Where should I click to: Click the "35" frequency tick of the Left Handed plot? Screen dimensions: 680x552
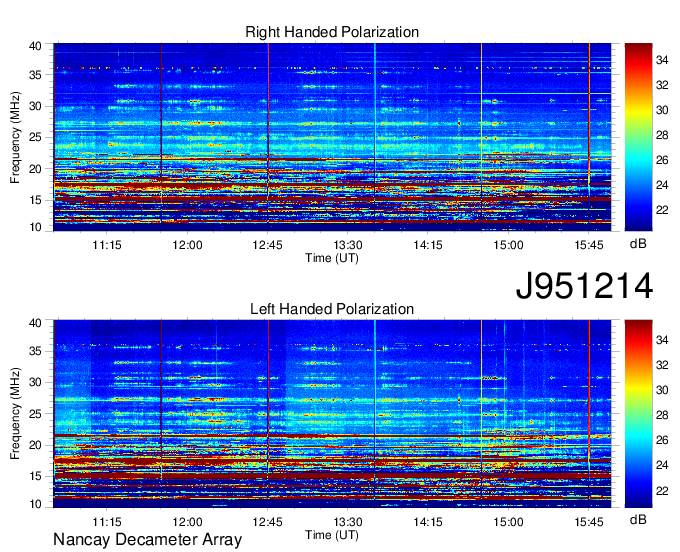pos(36,351)
